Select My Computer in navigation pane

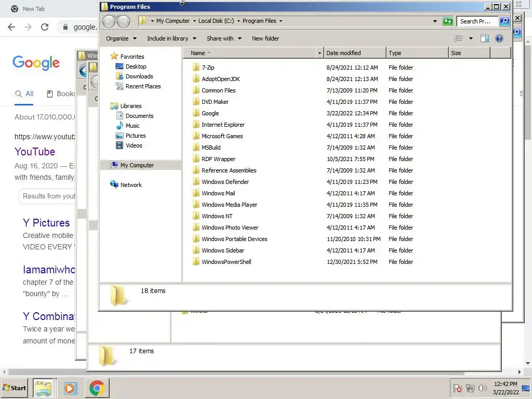pyautogui.click(x=137, y=165)
